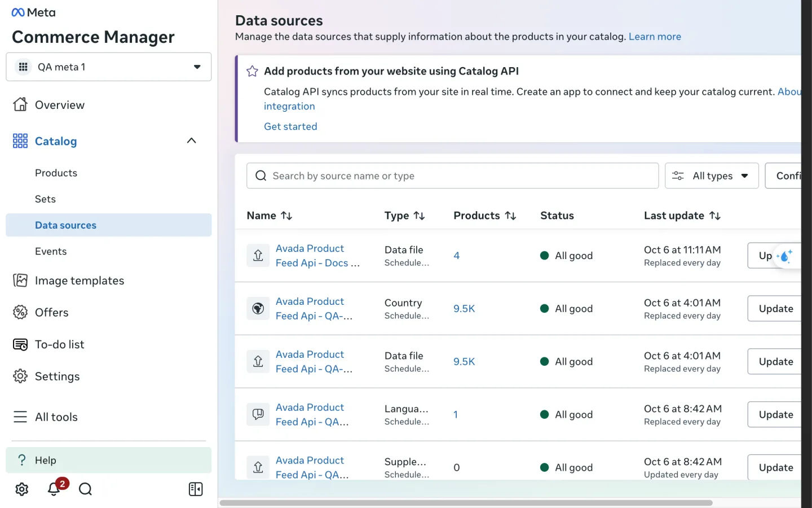812x508 pixels.
Task: Click Get started for Catalog API
Action: click(x=290, y=126)
